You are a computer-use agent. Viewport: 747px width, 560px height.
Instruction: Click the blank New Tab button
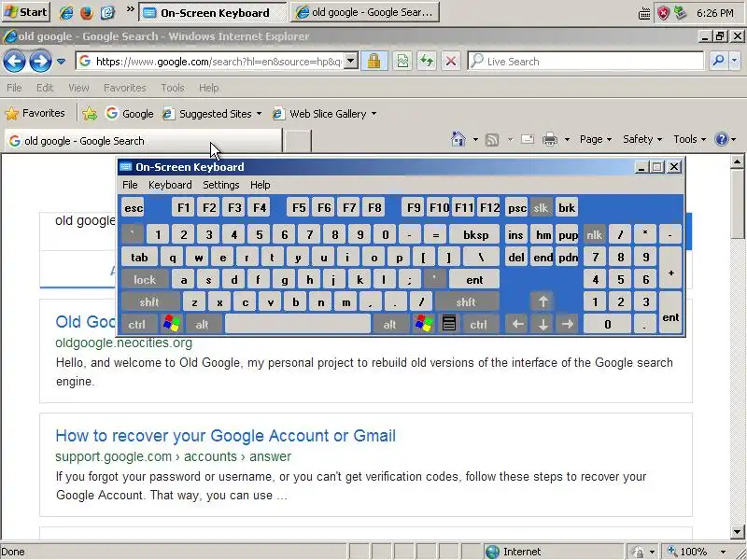[x=297, y=141]
